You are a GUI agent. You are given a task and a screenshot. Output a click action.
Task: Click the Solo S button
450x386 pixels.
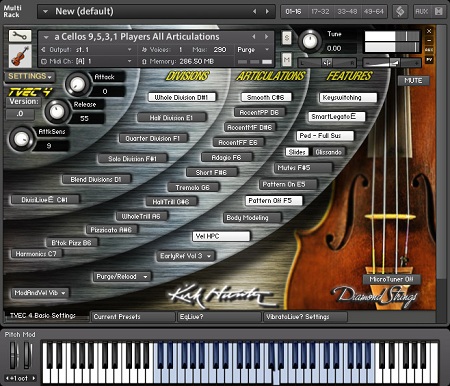[x=287, y=38]
